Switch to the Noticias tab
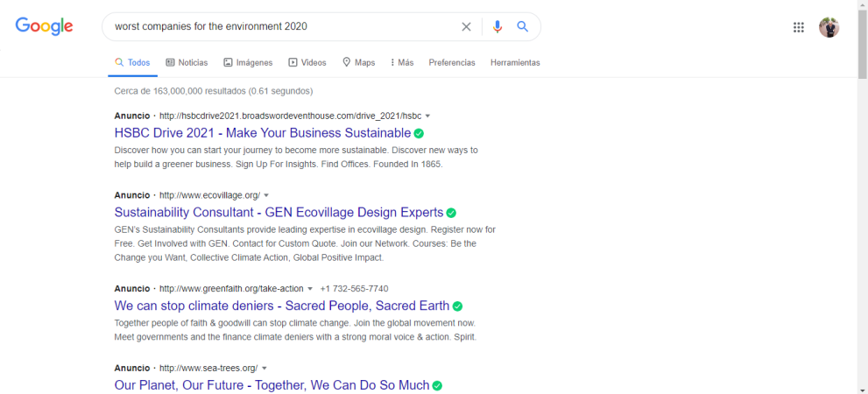 tap(187, 62)
